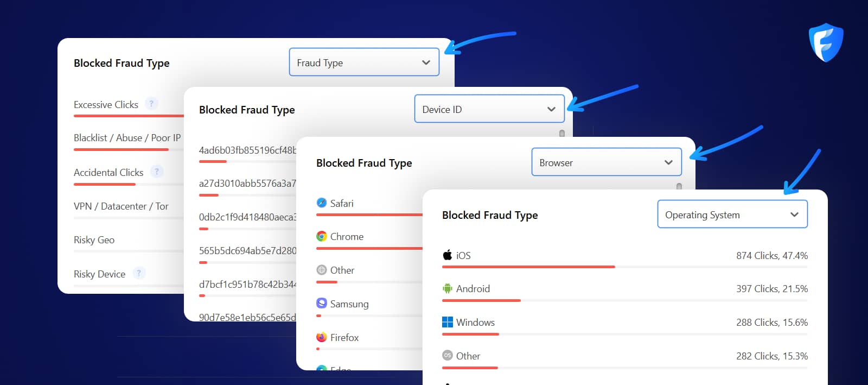
Task: Click the shield logo icon
Action: coord(826,42)
